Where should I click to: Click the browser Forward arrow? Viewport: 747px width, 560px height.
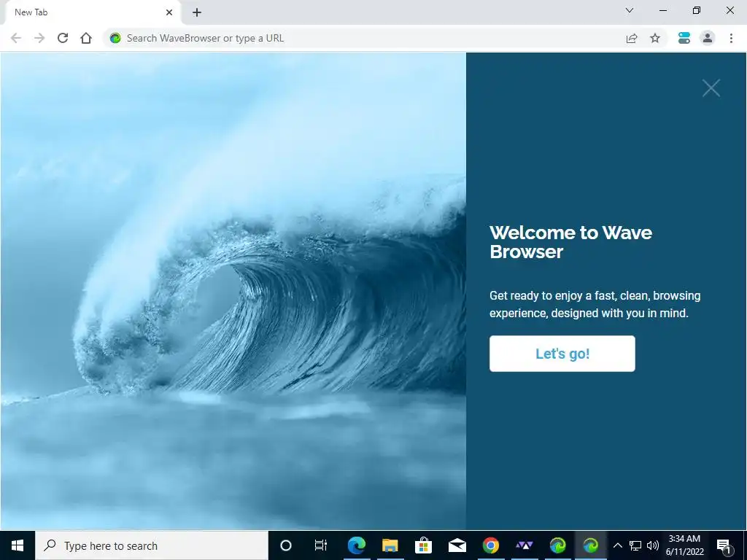click(x=39, y=38)
